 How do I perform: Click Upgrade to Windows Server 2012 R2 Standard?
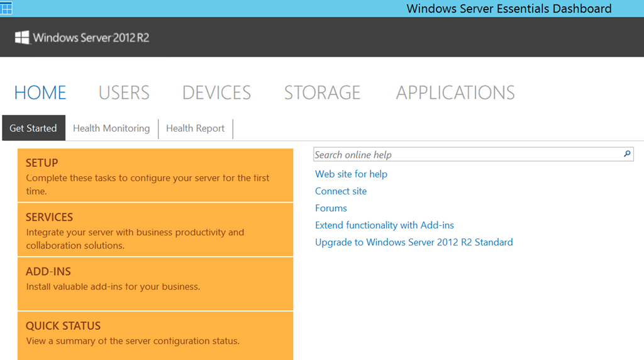click(x=414, y=242)
